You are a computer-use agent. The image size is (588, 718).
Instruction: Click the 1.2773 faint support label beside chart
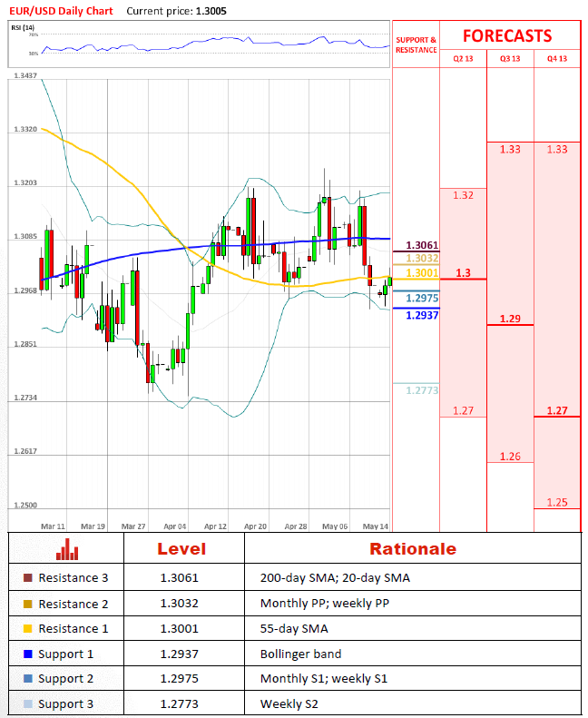point(422,390)
